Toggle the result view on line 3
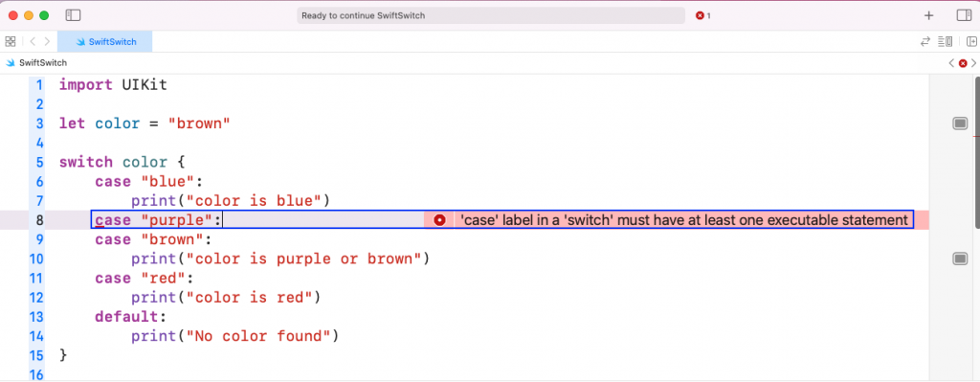The image size is (980, 382). 960,124
